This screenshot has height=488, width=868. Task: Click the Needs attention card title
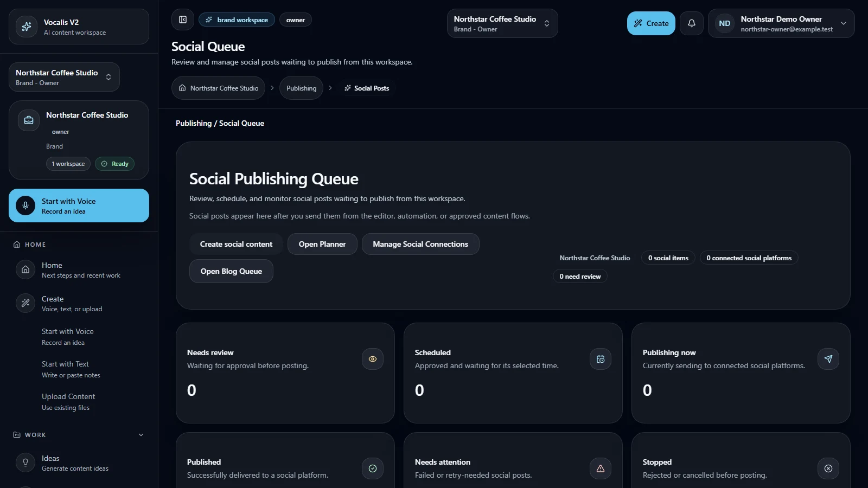point(443,462)
